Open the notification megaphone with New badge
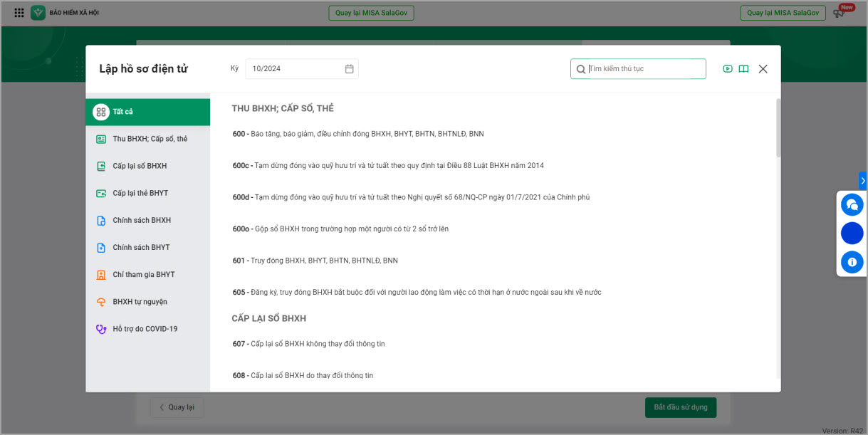 click(840, 13)
